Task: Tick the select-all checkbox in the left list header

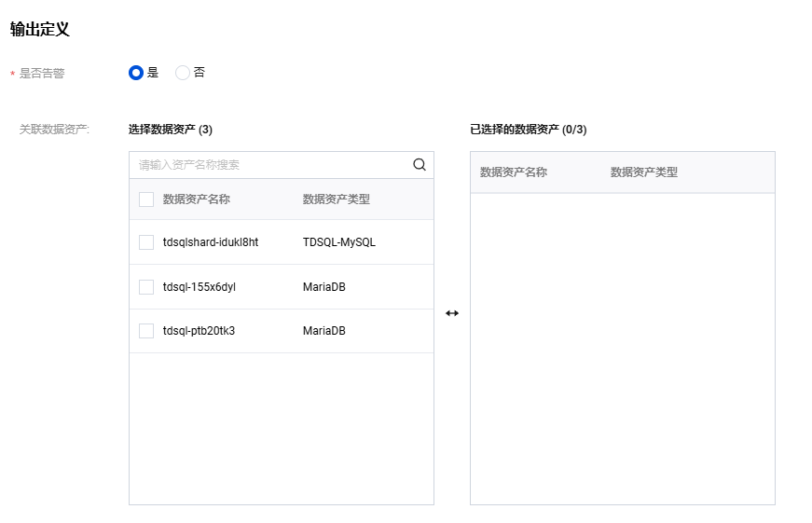Action: tap(146, 200)
